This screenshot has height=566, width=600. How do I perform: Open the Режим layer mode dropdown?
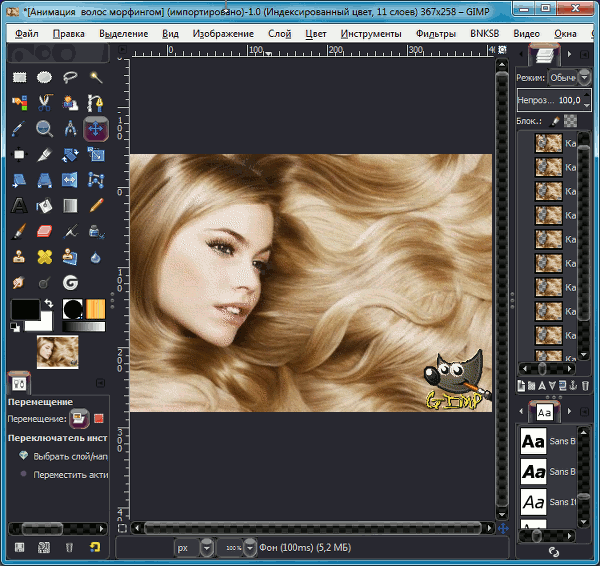click(570, 78)
